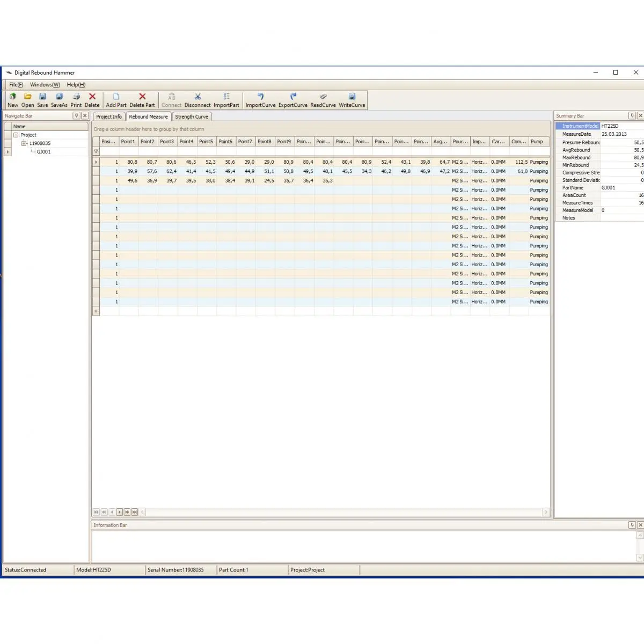Click the WriteCurve toolbar icon
644x644 pixels.
click(352, 97)
